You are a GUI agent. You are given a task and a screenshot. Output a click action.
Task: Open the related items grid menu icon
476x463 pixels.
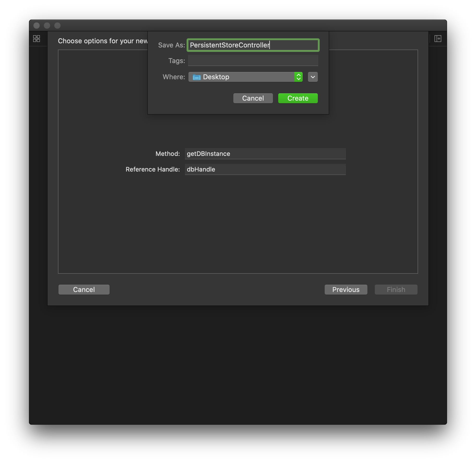37,39
